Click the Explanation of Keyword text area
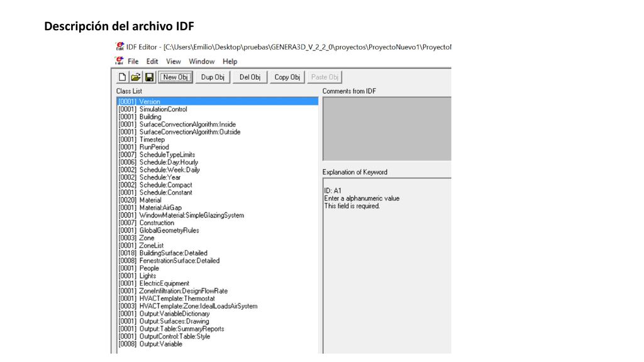Image resolution: width=644 pixels, height=362 pixels. click(387, 266)
